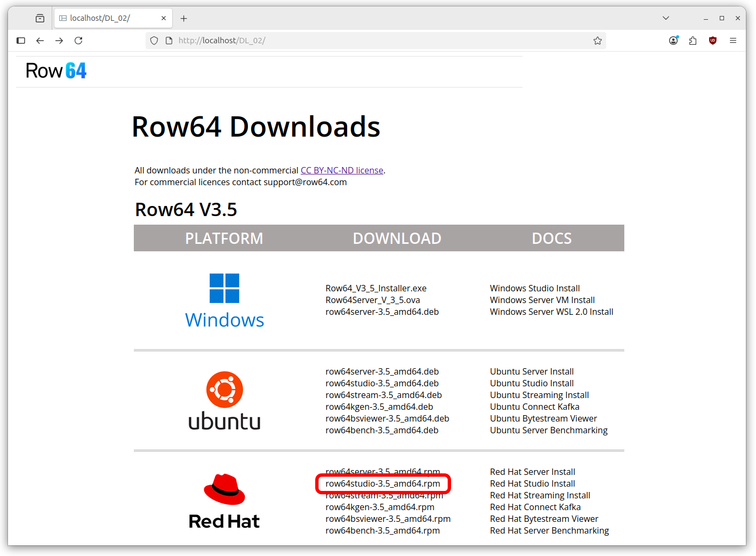The height and width of the screenshot is (556, 756).
Task: Click the Ubuntu platform logo
Action: tap(224, 401)
